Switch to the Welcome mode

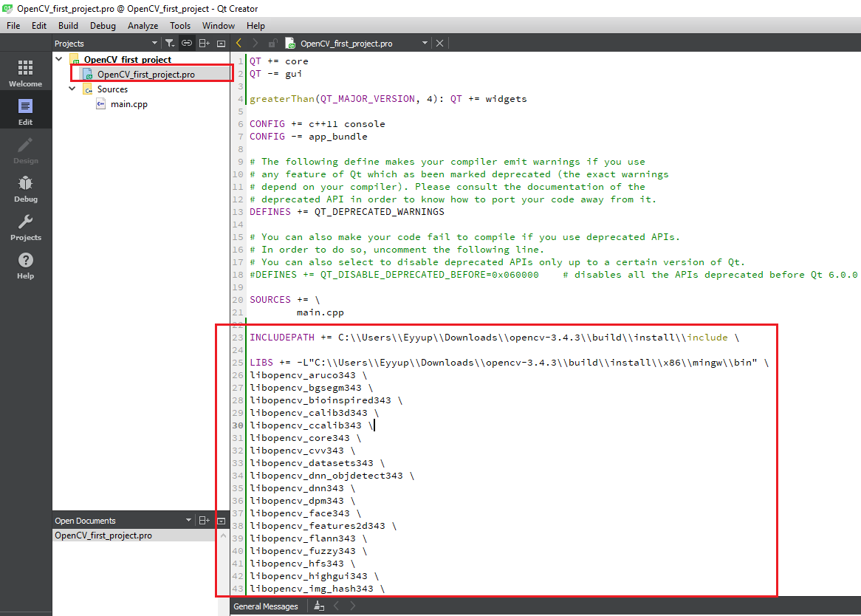[x=25, y=71]
